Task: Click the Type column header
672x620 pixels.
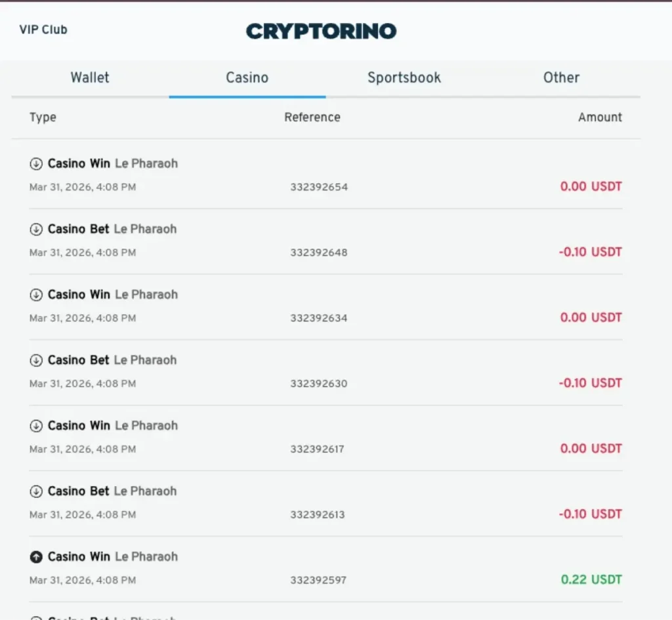Action: pyautogui.click(x=43, y=117)
